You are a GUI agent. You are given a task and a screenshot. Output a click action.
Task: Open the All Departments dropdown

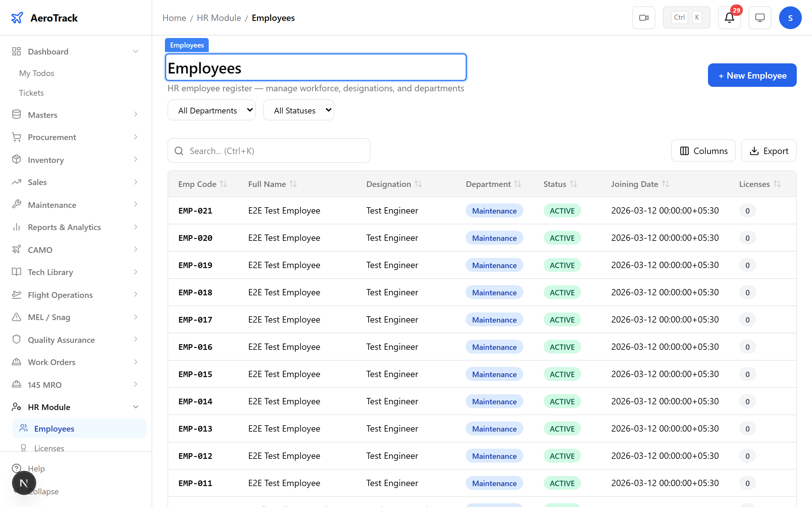(x=211, y=110)
